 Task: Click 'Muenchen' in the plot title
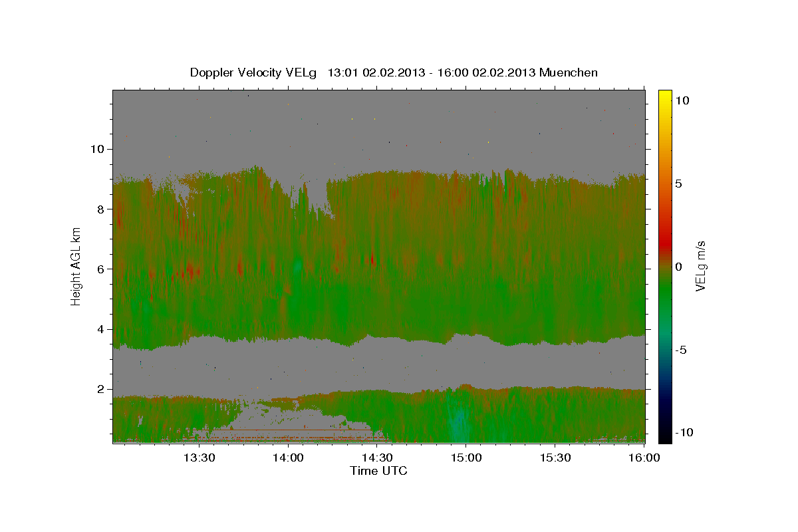click(x=569, y=72)
